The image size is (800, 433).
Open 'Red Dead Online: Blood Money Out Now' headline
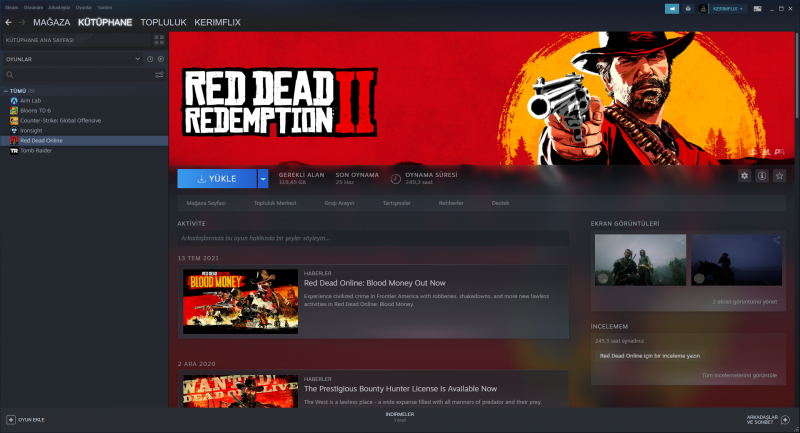pos(374,283)
